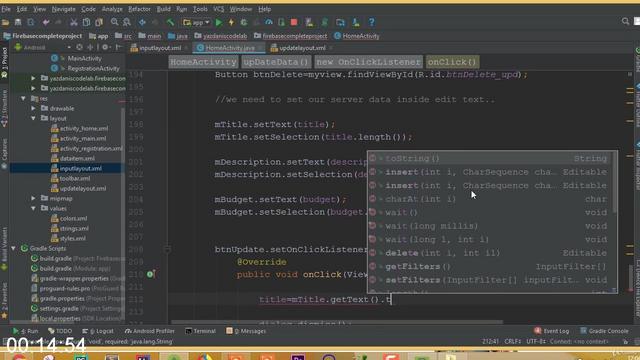The width and height of the screenshot is (640, 360).
Task: Open the Refactor menu
Action: point(139,9)
